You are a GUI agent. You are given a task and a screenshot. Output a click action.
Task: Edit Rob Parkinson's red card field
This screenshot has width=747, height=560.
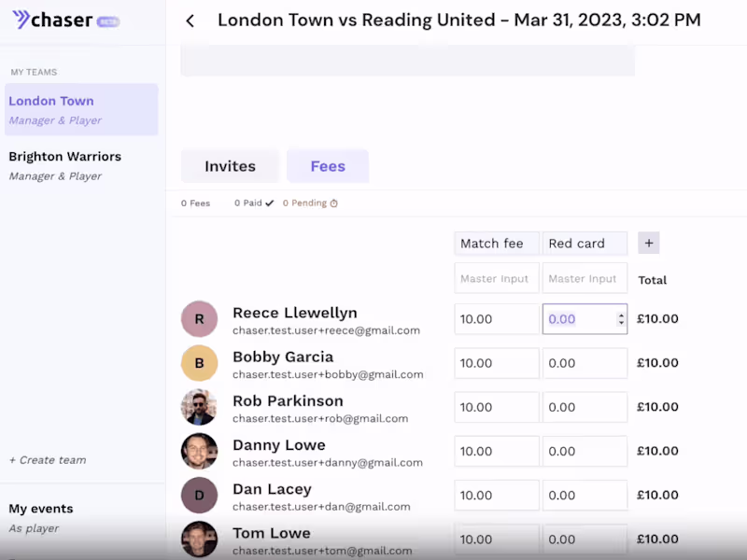coord(585,407)
